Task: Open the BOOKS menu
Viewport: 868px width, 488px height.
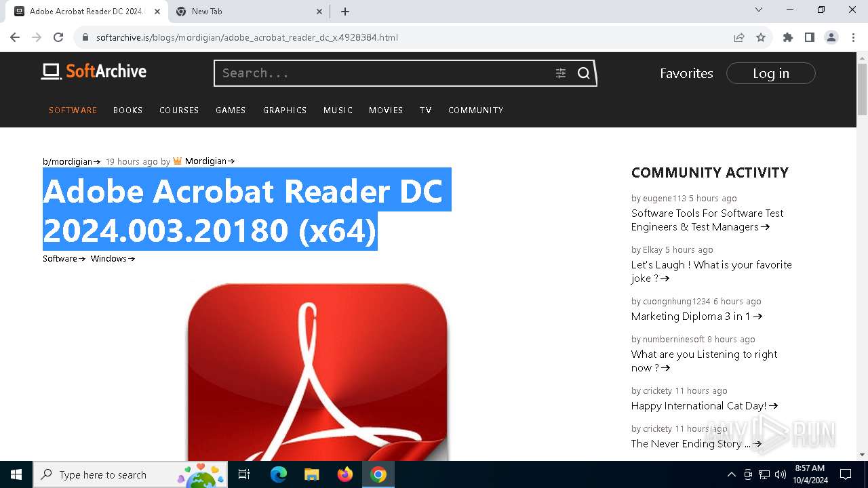Action: 127,110
